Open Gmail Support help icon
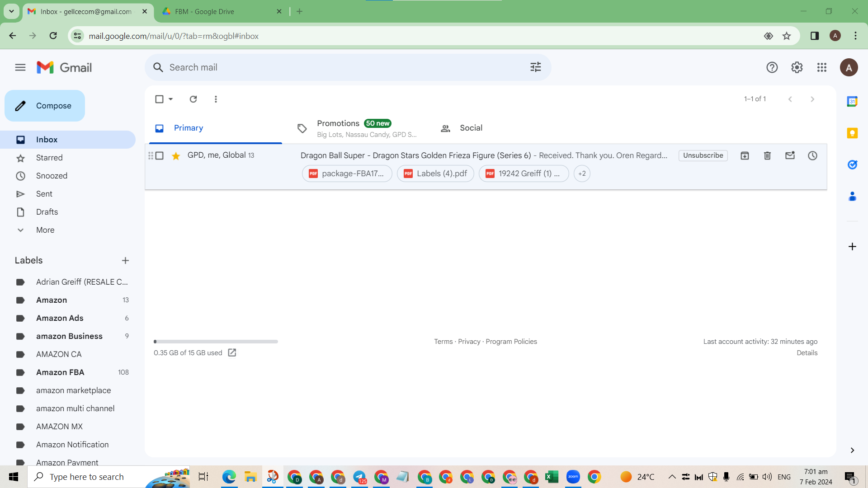 click(x=772, y=67)
